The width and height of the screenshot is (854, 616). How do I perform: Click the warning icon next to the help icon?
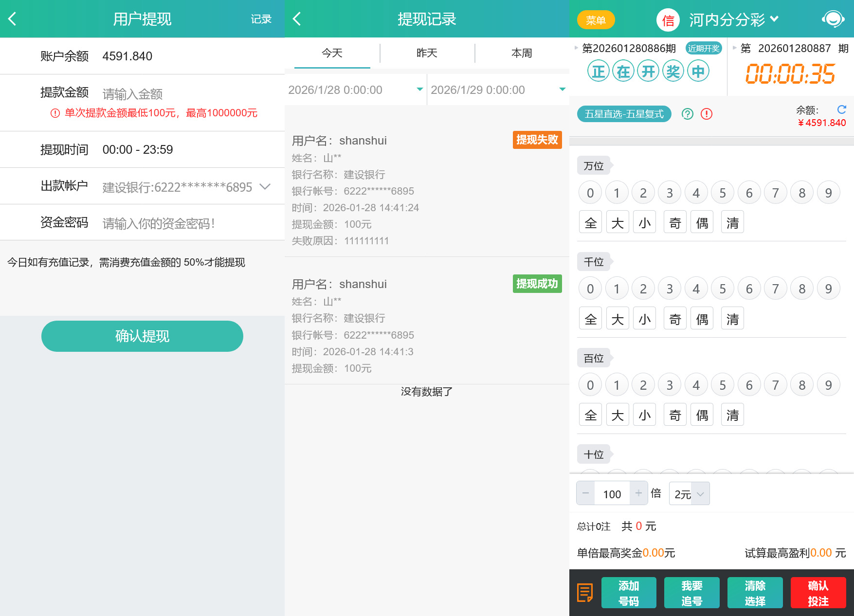click(707, 114)
